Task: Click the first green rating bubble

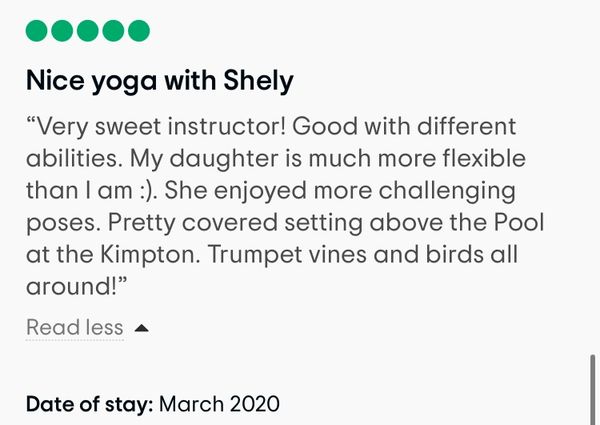Action: 38,31
